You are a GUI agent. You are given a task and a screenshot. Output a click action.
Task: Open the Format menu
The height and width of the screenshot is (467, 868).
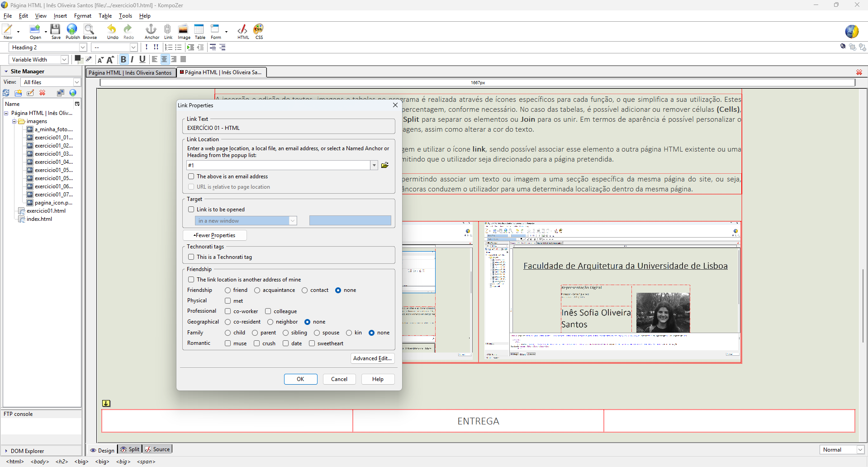[83, 16]
